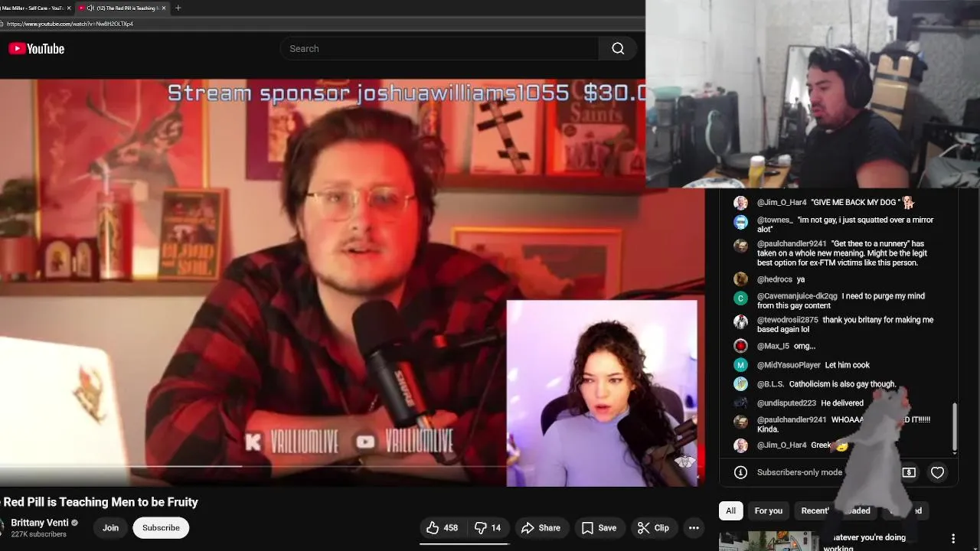Screen dimensions: 980x551
Task: Click the search magnifier button
Action: click(618, 49)
